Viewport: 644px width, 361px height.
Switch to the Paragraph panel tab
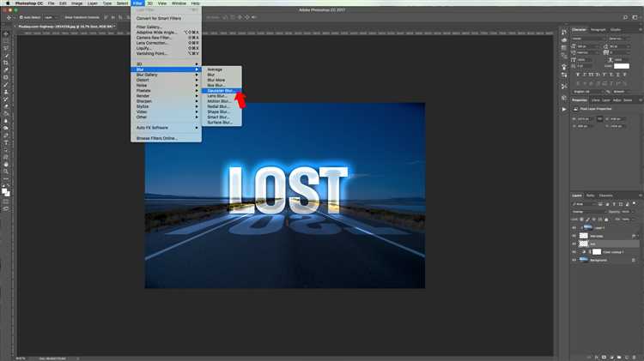click(598, 29)
